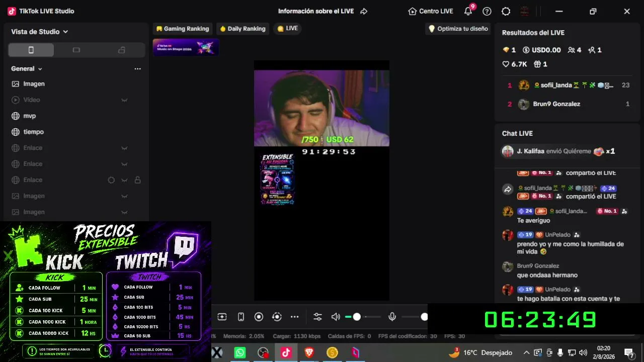Open Brave browser from the taskbar
Screen dimensions: 644x362
click(x=309, y=353)
